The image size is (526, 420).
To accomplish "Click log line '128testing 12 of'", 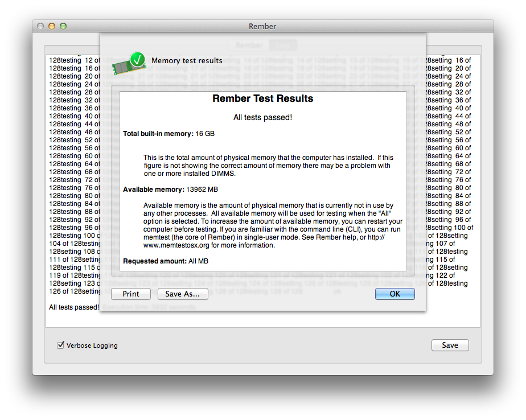I will 74,60.
